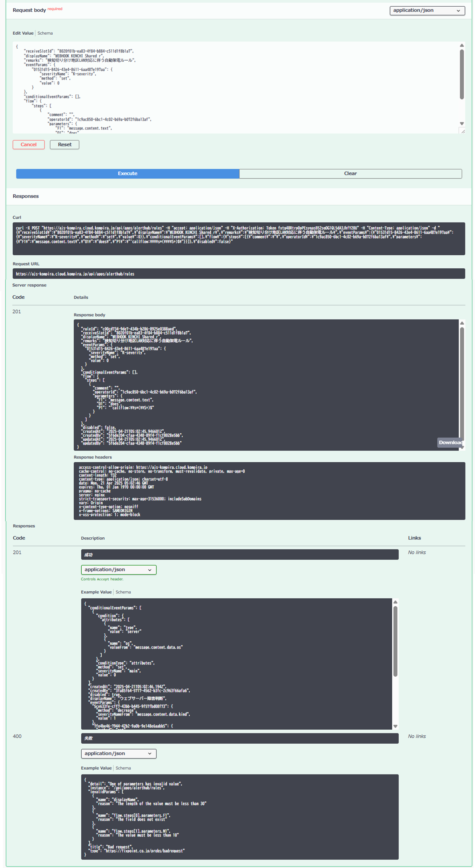Select the Schema tab for the 400 response
The height and width of the screenshot is (868, 475).
[x=123, y=768]
